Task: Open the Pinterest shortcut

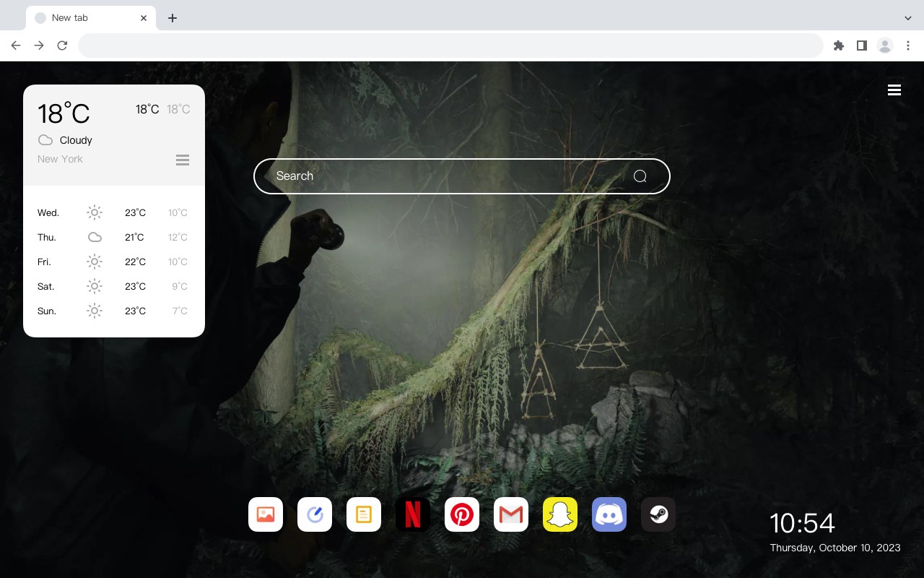Action: pos(462,514)
